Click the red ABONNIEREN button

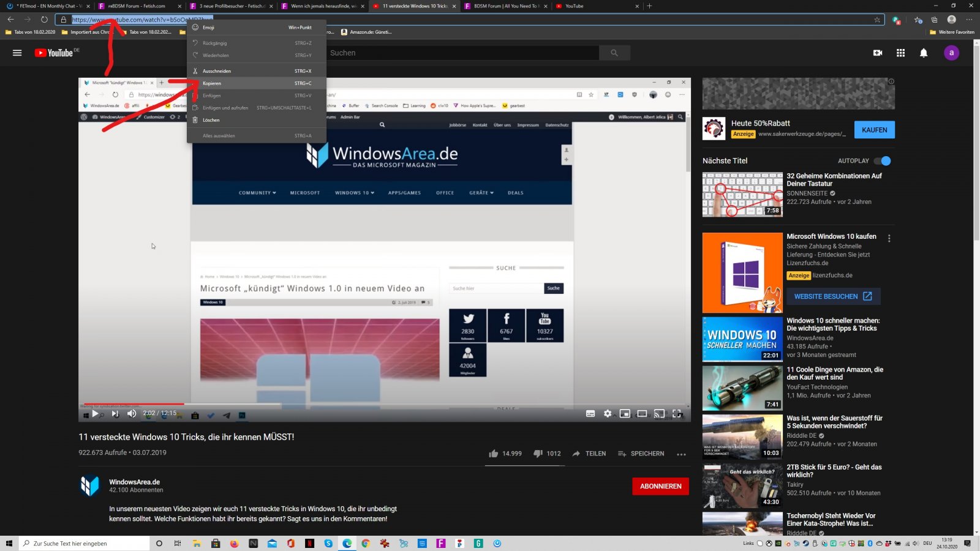click(x=661, y=486)
